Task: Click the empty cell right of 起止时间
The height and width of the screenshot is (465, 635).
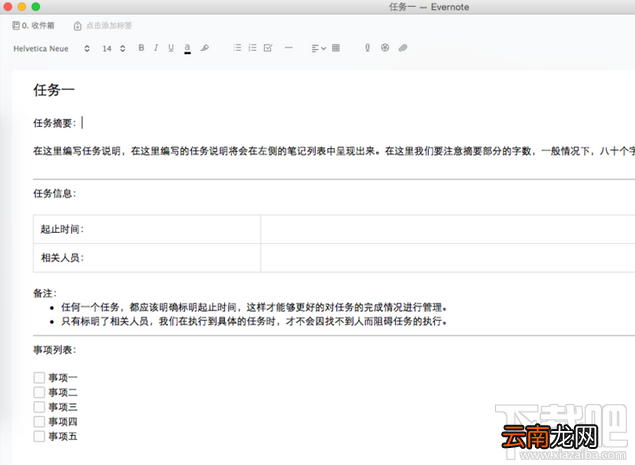Action: [x=448, y=229]
